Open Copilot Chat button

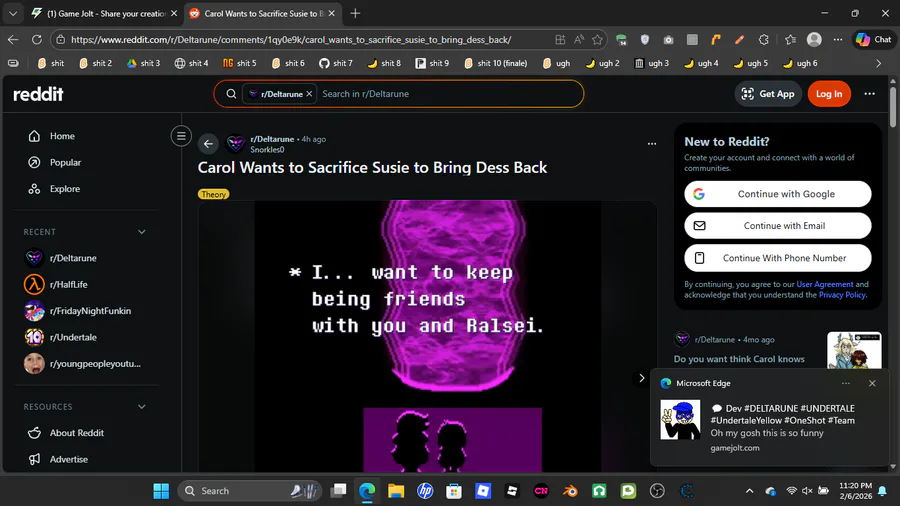(x=874, y=40)
